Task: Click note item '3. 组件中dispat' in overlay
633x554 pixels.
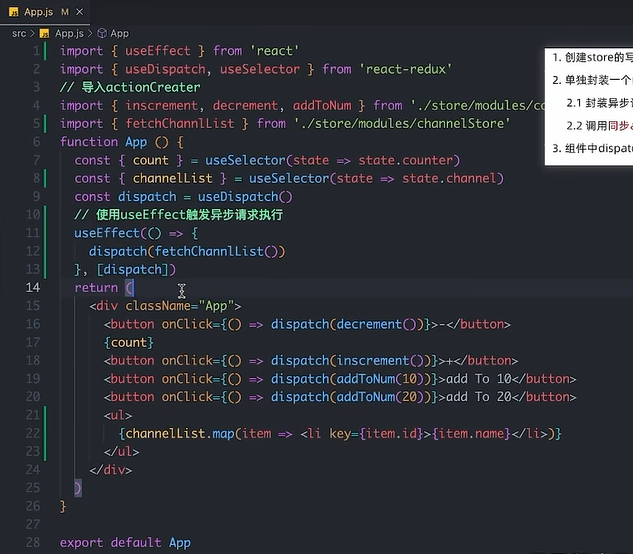Action: coord(592,148)
